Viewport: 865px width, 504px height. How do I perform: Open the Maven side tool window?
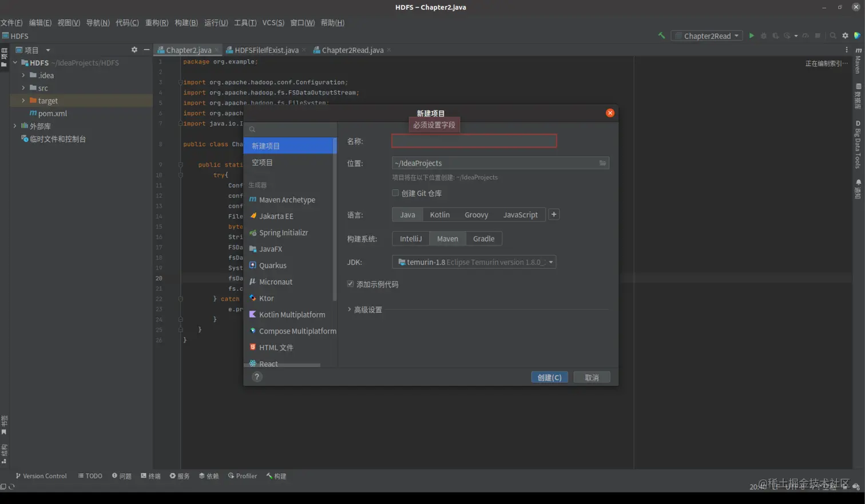tap(858, 61)
